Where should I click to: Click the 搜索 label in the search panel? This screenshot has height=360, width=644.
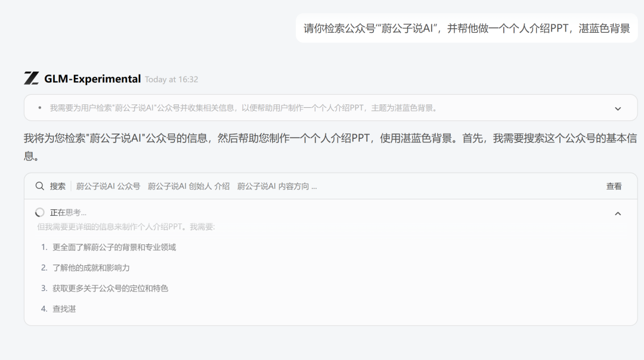pyautogui.click(x=57, y=186)
